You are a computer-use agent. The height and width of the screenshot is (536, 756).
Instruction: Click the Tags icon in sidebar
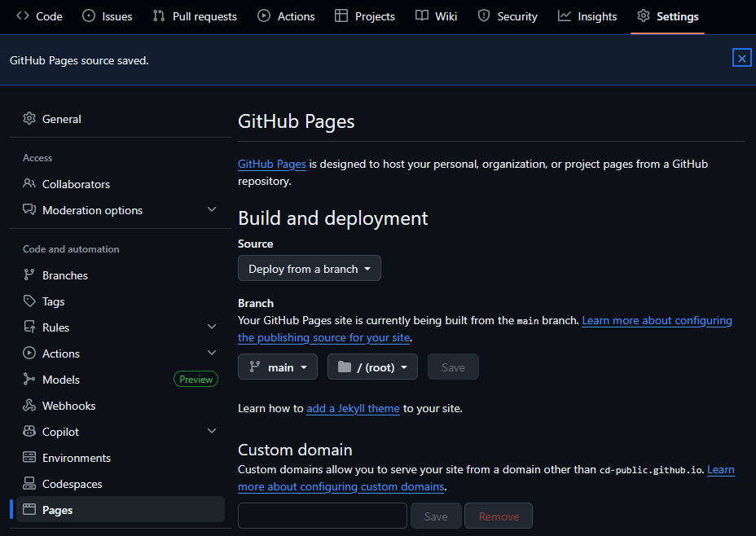click(x=29, y=301)
